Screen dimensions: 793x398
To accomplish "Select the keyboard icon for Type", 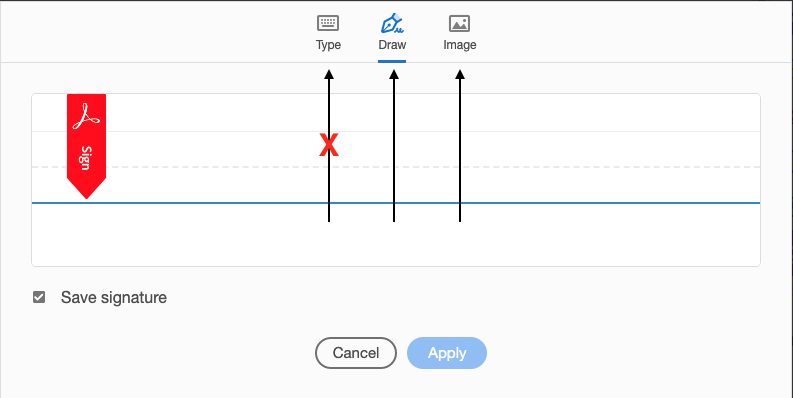I will tap(328, 23).
